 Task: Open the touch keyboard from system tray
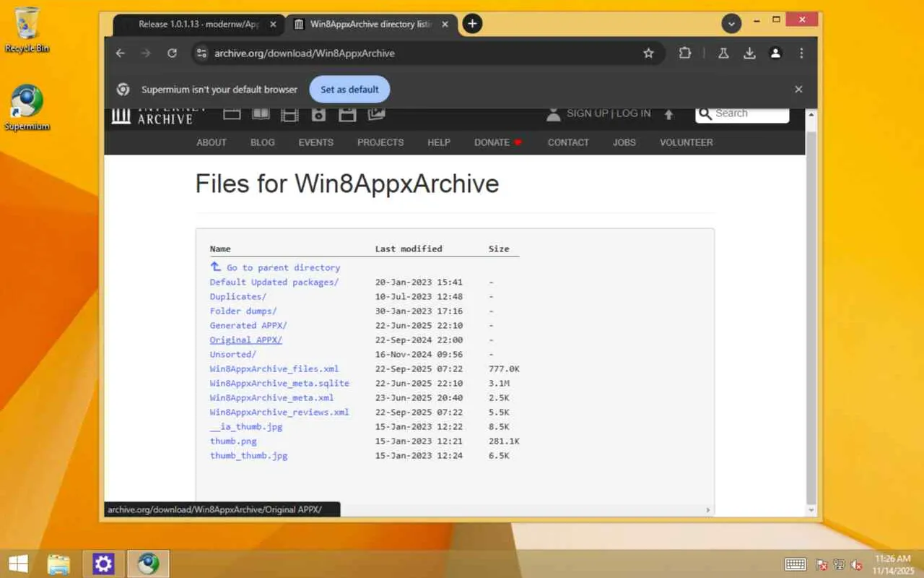tap(796, 564)
